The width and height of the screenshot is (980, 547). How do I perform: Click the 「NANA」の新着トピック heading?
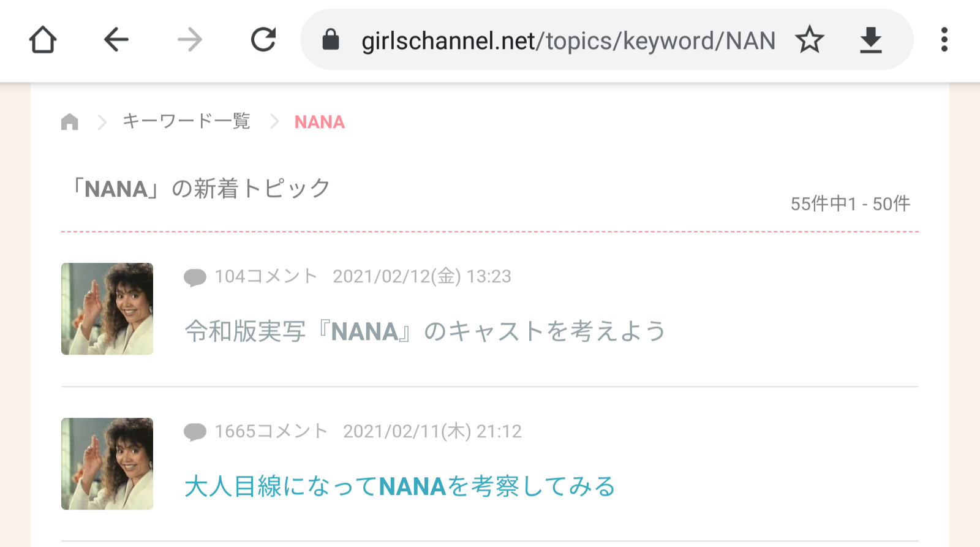[x=200, y=189]
